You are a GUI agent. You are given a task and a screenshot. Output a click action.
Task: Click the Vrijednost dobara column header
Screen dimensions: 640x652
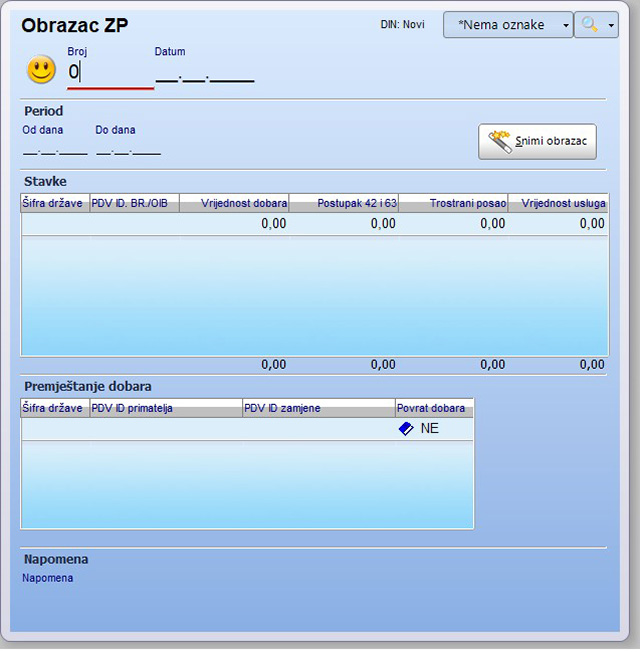235,203
